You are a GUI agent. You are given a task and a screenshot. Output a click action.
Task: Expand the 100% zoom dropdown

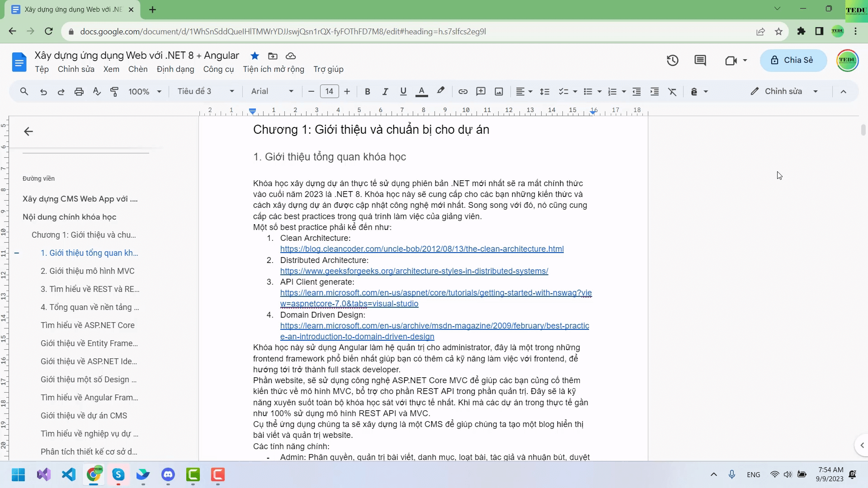tap(145, 92)
